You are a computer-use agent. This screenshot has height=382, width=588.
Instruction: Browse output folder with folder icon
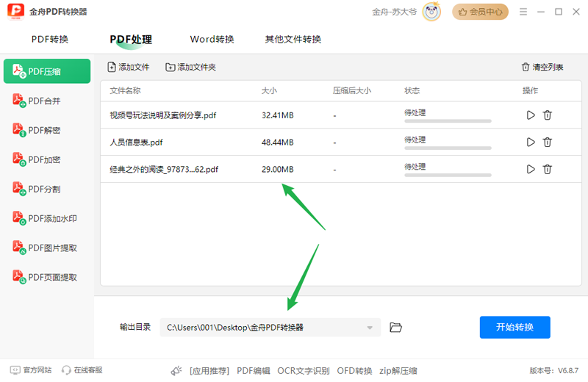[395, 327]
